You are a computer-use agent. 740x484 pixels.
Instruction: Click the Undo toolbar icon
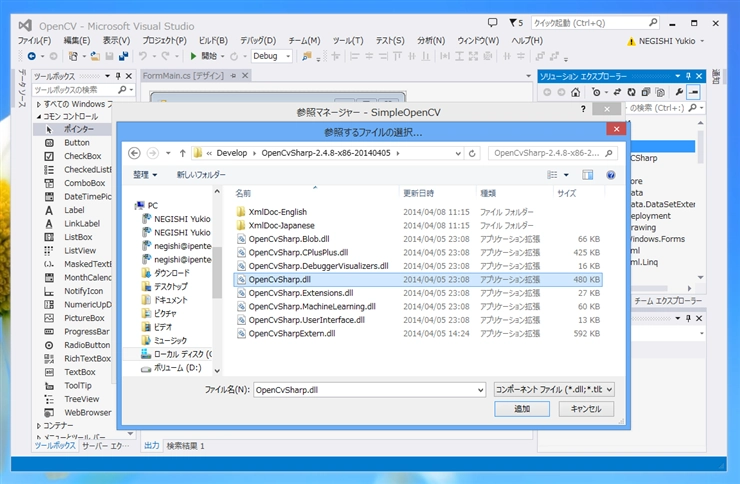[143, 56]
